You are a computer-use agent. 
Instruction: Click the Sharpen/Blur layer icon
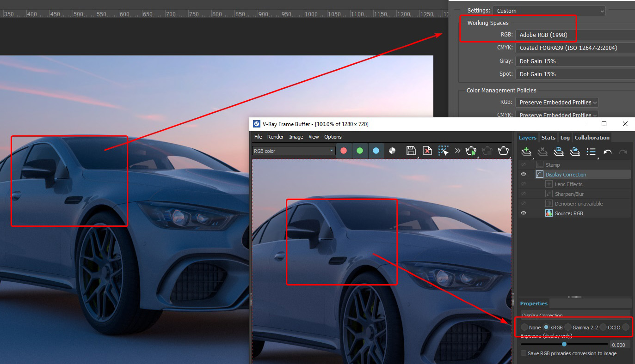(x=549, y=194)
